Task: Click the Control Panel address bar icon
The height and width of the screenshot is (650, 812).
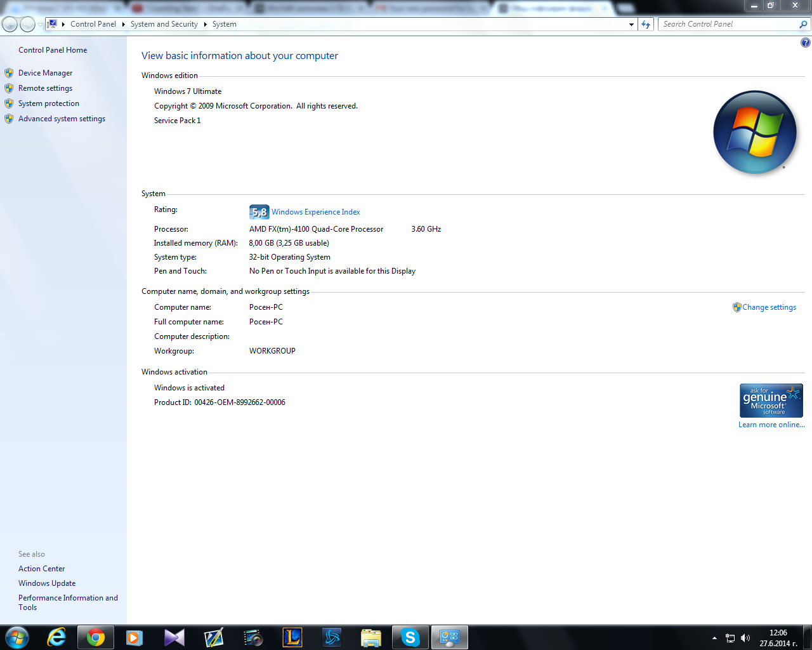Action: [x=53, y=24]
